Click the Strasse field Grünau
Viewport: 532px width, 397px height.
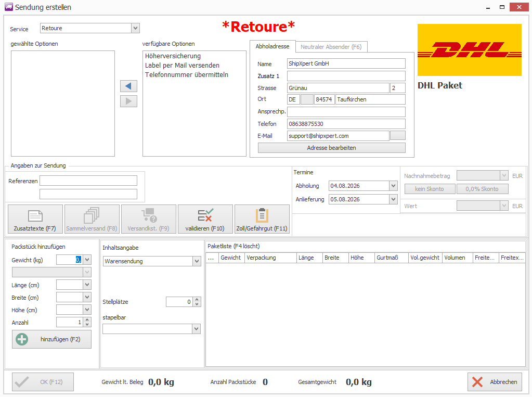(338, 88)
